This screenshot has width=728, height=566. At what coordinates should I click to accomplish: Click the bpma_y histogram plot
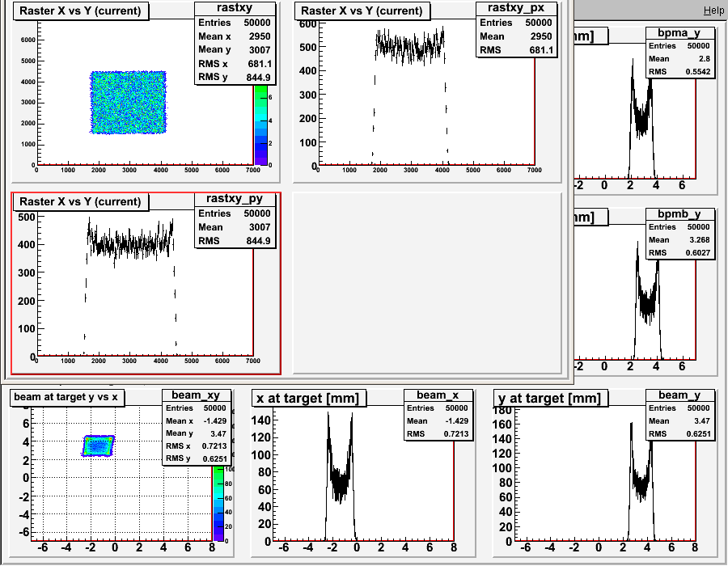click(641, 118)
